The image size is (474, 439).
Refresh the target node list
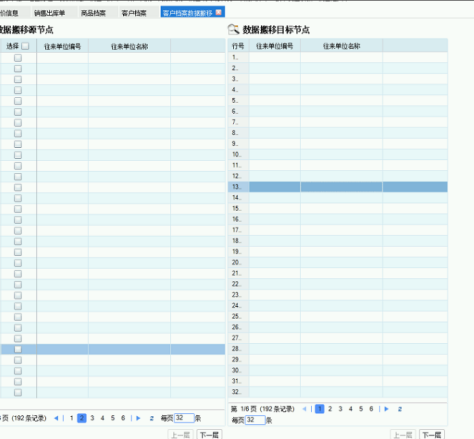click(x=400, y=409)
